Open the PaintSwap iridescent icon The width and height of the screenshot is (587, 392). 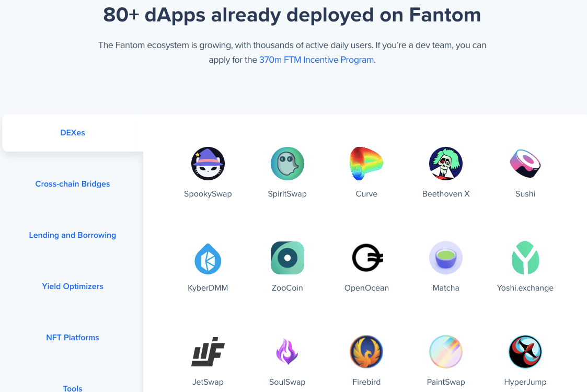[x=446, y=352]
